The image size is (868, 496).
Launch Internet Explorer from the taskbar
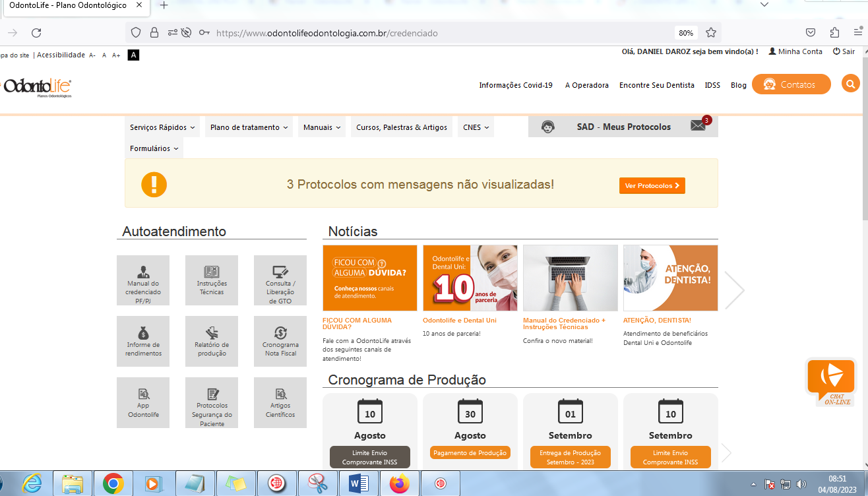point(32,484)
